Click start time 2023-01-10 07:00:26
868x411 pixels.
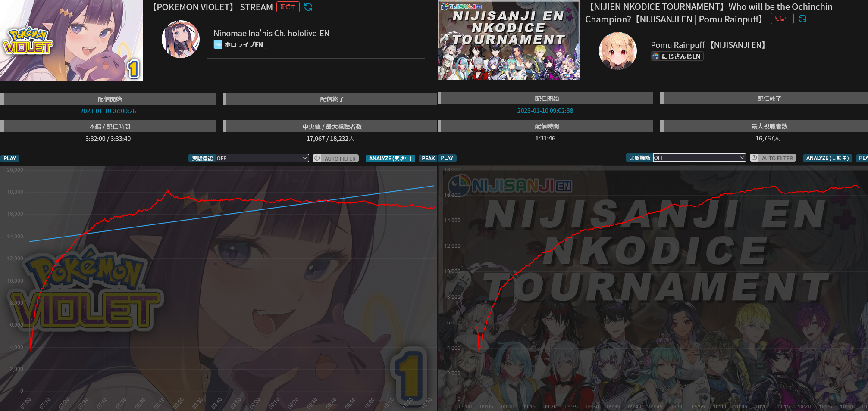point(108,111)
